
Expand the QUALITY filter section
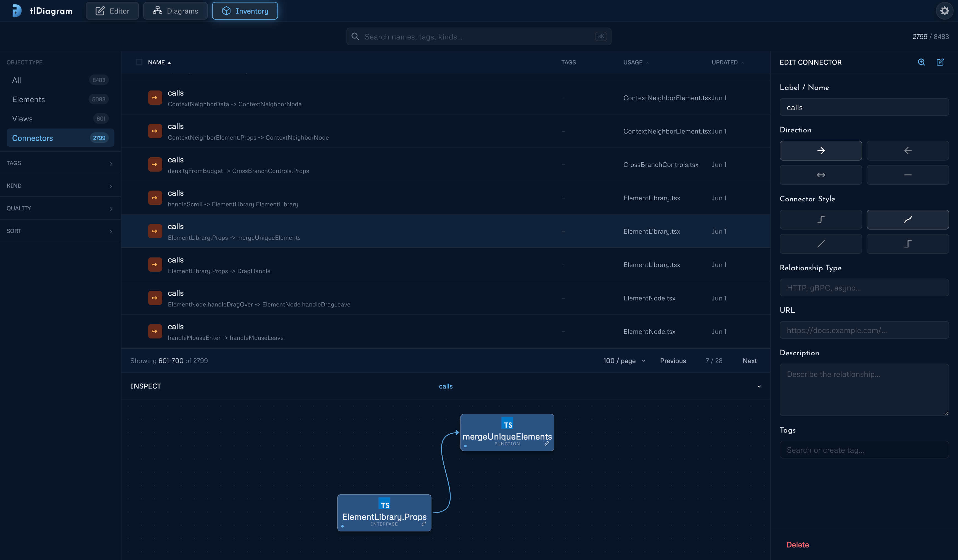(x=60, y=208)
